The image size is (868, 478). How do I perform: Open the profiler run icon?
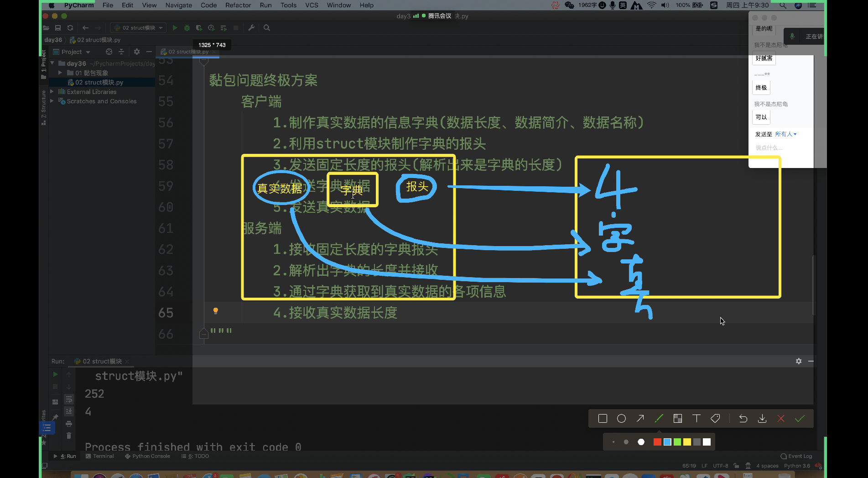[211, 28]
